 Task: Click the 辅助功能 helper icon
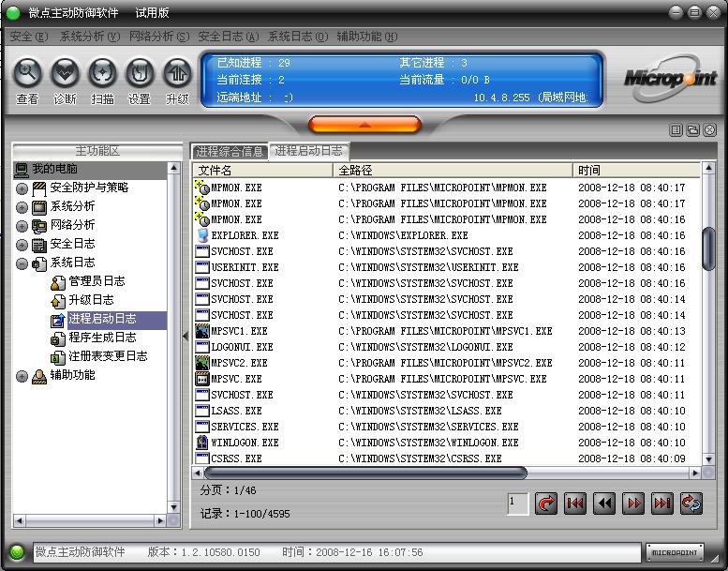point(39,376)
